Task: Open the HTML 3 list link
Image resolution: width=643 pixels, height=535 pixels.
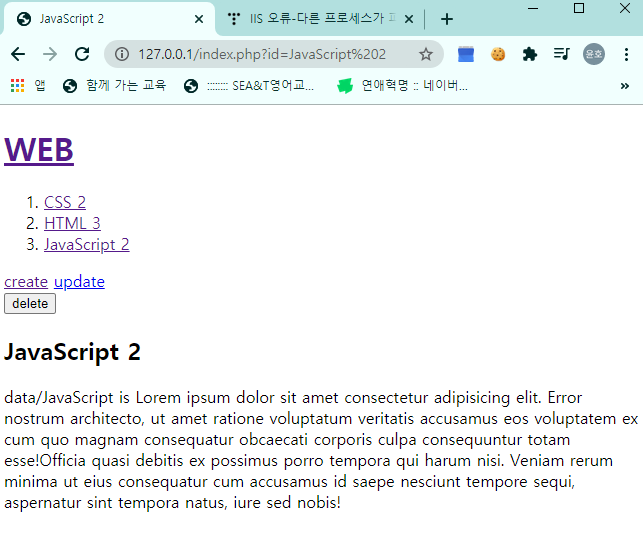Action: click(72, 223)
